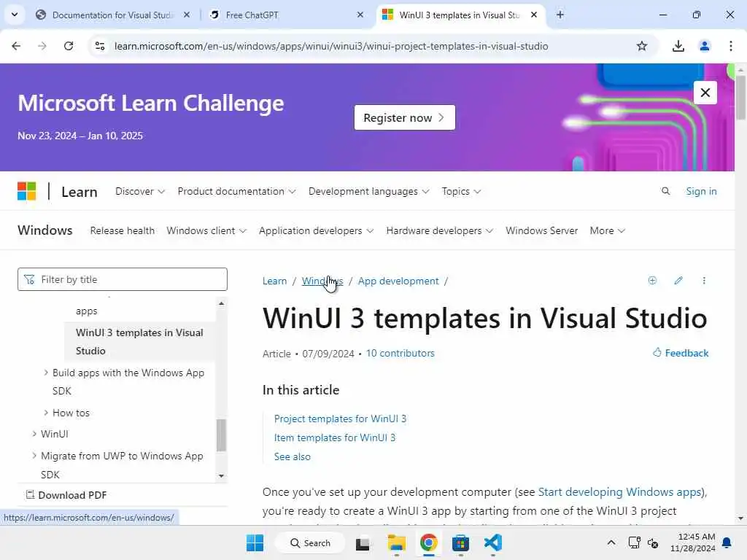Click the browser forward arrow
Image resolution: width=747 pixels, height=560 pixels.
tap(42, 46)
